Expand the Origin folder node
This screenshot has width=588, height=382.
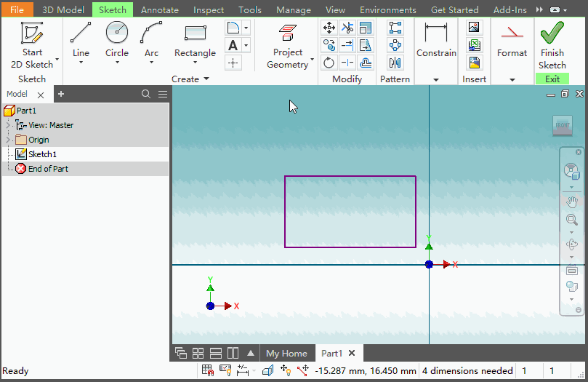[x=8, y=140]
